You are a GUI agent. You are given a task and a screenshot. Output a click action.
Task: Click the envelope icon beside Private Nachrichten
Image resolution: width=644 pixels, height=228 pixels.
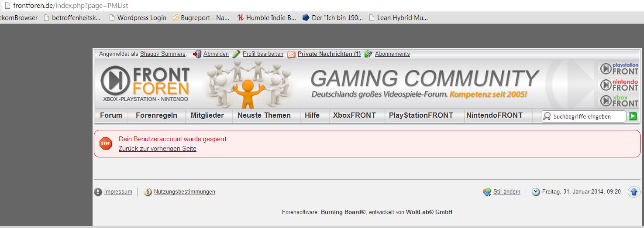click(x=291, y=54)
